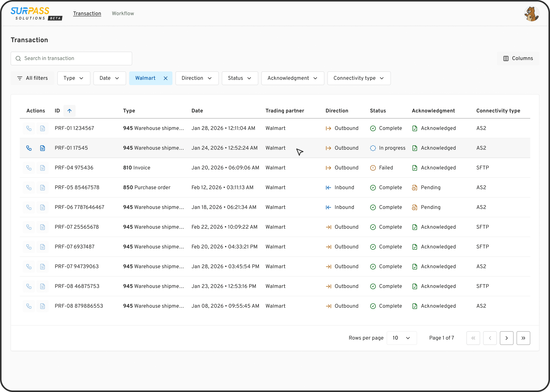Jump to last page with double-arrow button
Image resolution: width=550 pixels, height=392 pixels.
coord(523,338)
